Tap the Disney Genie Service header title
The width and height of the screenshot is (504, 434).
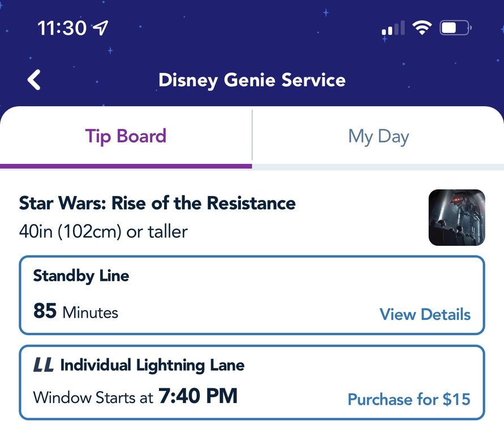pyautogui.click(x=252, y=80)
